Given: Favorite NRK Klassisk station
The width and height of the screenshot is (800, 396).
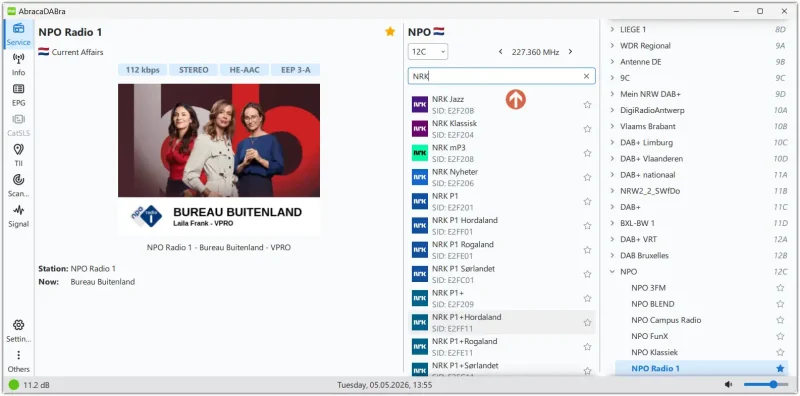Looking at the screenshot, I should click(x=587, y=129).
